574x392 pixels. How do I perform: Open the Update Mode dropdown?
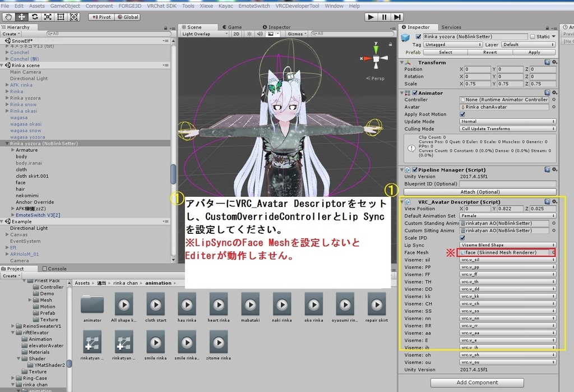pos(508,122)
